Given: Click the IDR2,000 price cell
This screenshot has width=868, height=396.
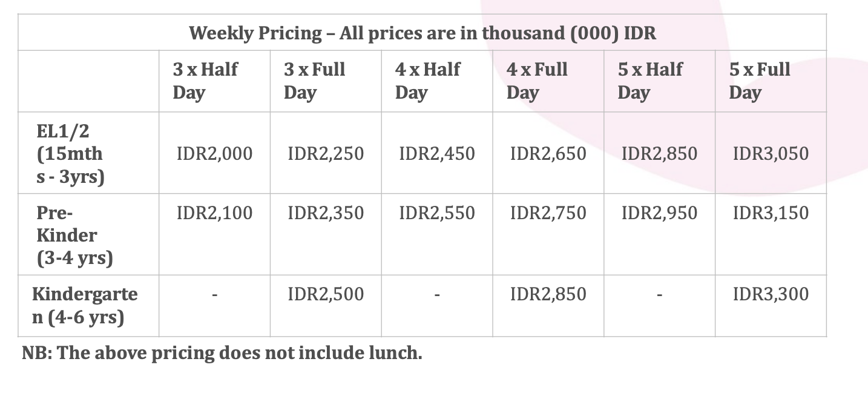Looking at the screenshot, I should click(214, 153).
